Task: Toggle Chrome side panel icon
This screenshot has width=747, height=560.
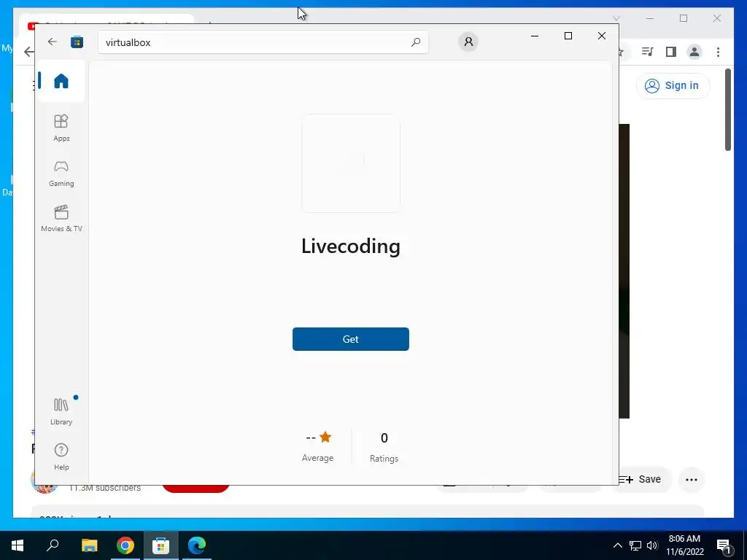Action: 671,52
